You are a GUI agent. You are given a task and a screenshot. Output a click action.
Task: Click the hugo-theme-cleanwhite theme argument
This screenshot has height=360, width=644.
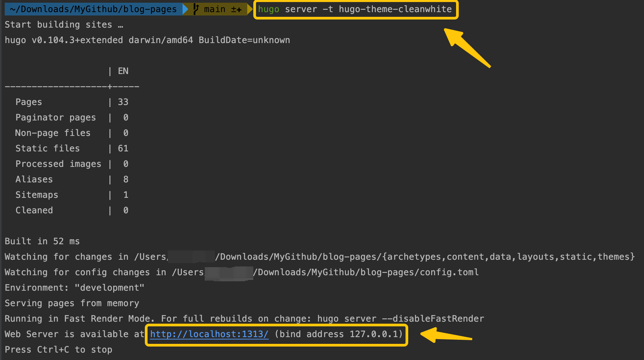click(395, 9)
